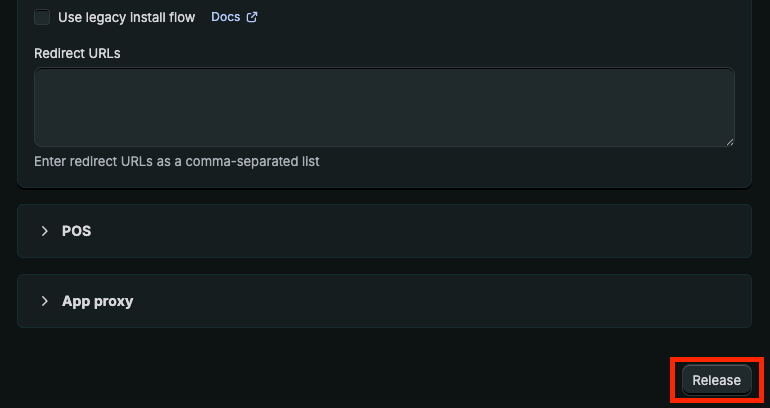The height and width of the screenshot is (408, 770).
Task: Click the comma-separated list helper text
Action: (x=176, y=161)
